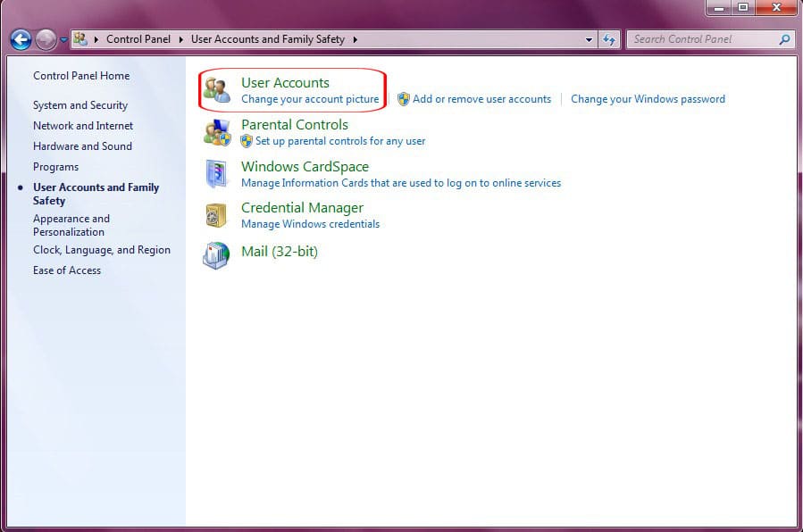Select User Accounts and Family Safety in sidebar
Image resolution: width=803 pixels, height=532 pixels.
coord(96,194)
